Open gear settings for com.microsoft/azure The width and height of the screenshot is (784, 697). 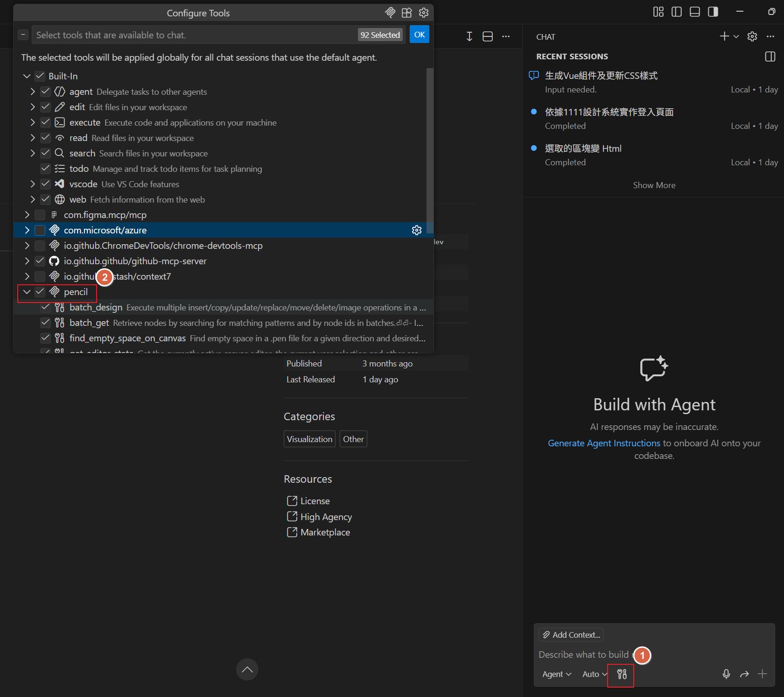417,230
